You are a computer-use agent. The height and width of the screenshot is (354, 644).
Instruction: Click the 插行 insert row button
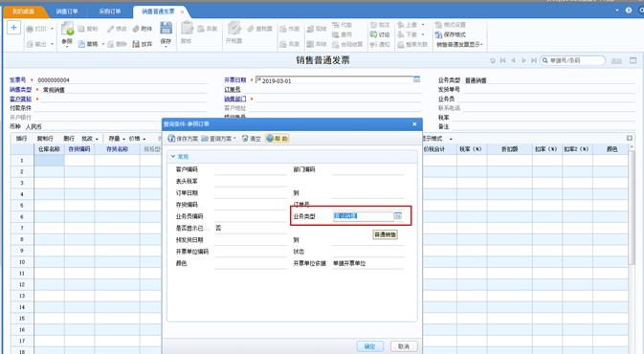[21, 139]
